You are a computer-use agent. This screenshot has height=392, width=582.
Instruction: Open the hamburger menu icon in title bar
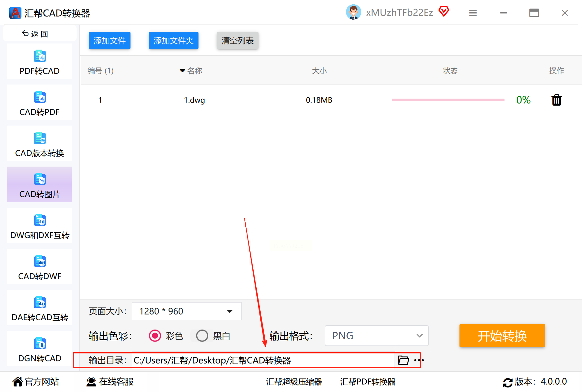coord(473,13)
